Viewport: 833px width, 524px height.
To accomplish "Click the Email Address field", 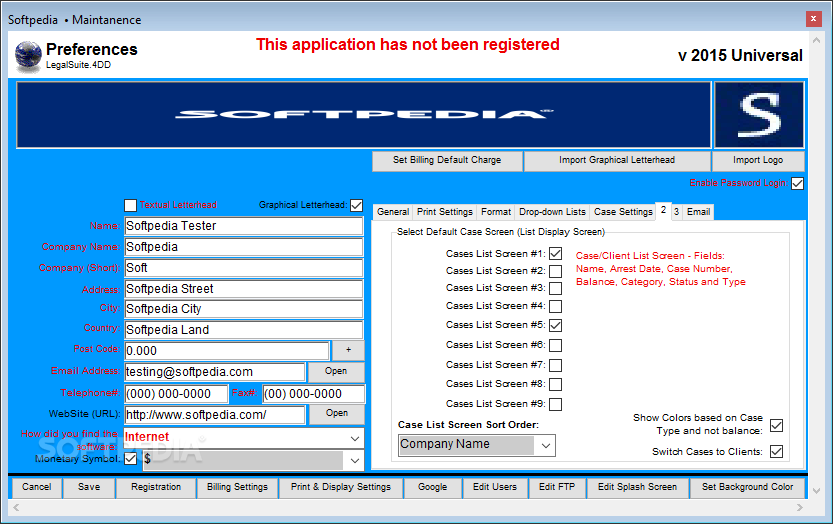I will tap(215, 372).
